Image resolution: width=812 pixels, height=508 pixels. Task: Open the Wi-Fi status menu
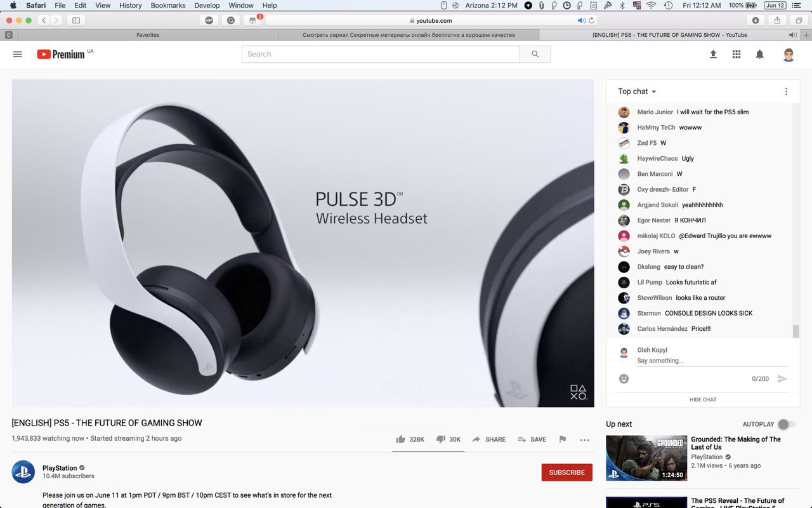pyautogui.click(x=652, y=5)
